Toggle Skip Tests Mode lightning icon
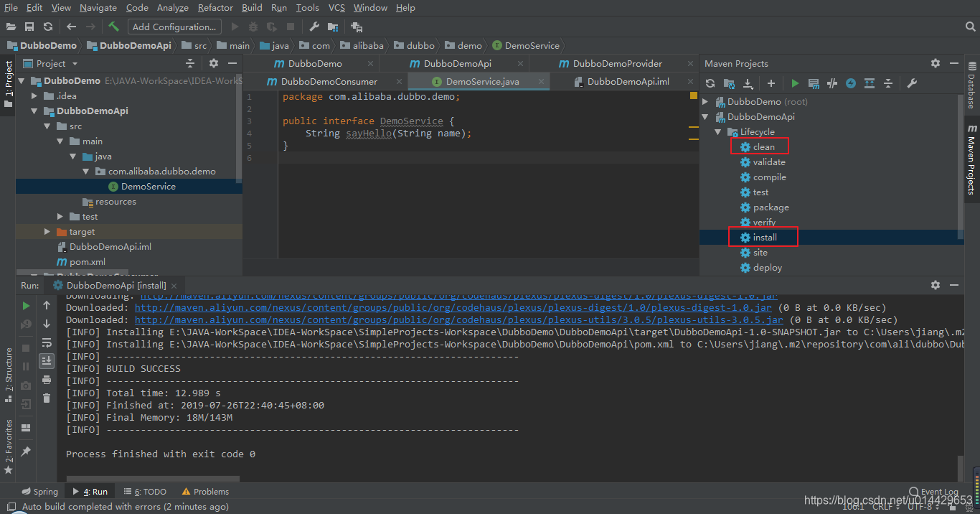Image resolution: width=980 pixels, height=514 pixels. point(851,83)
